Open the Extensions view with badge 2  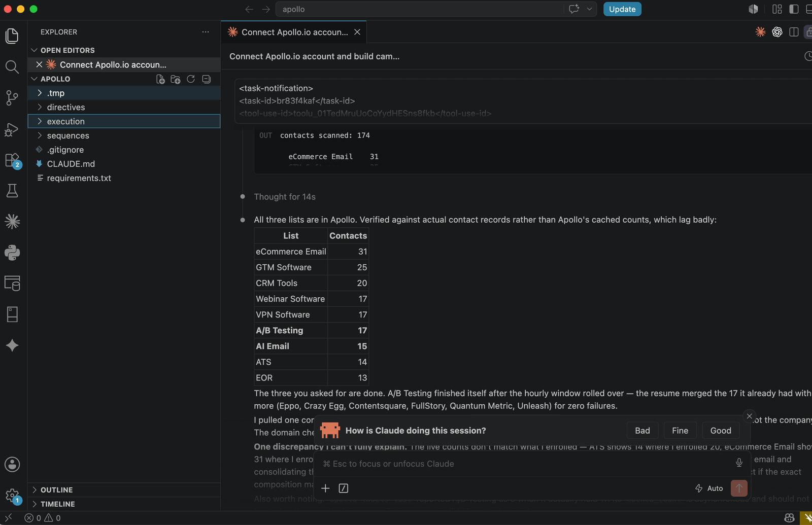pos(12,160)
